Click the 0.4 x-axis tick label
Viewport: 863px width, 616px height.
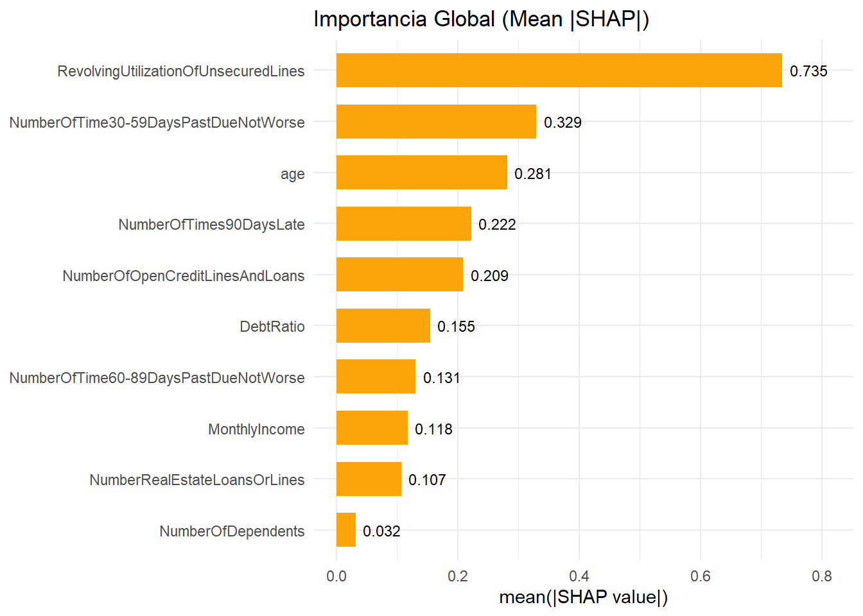579,576
